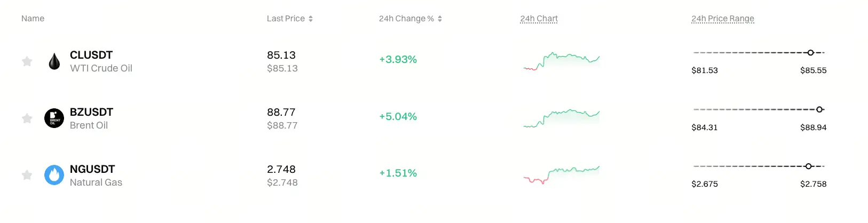This screenshot has height=223, width=868.
Task: Sort by Last Price arrows
Action: point(311,19)
